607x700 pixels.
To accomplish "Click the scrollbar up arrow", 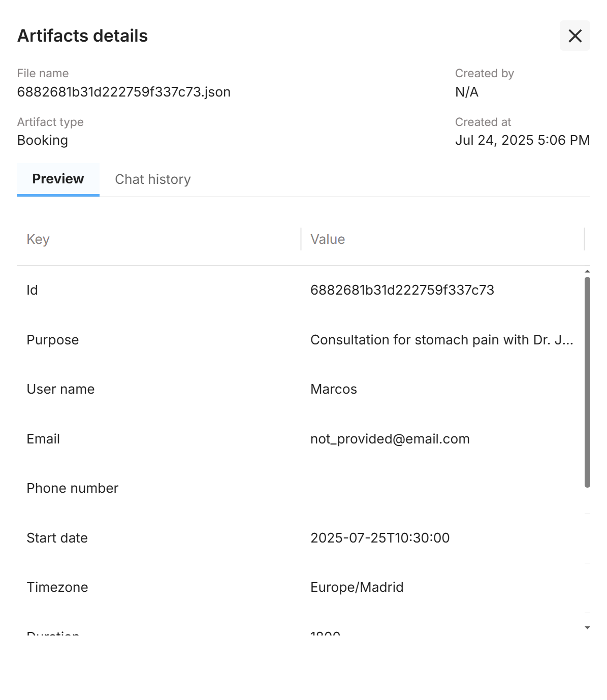I will [587, 271].
